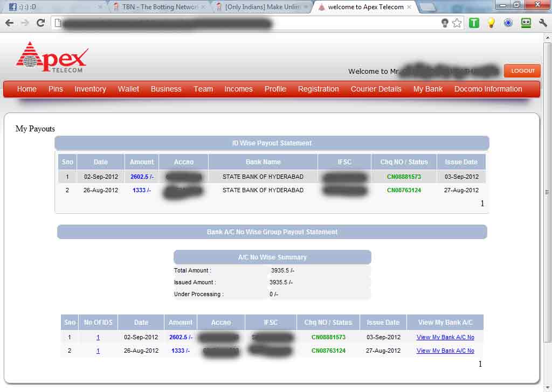Open the Profile menu
Viewport: 552px width, 392px height.
point(275,89)
